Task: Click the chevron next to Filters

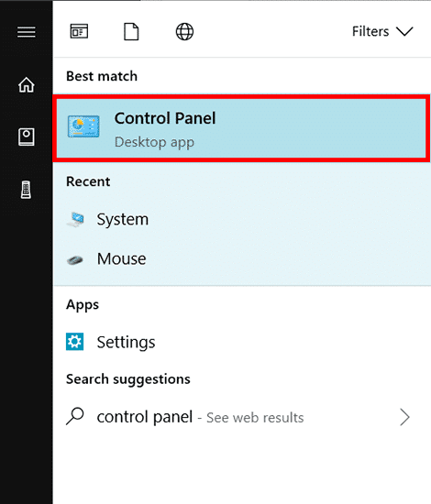Action: pyautogui.click(x=404, y=31)
